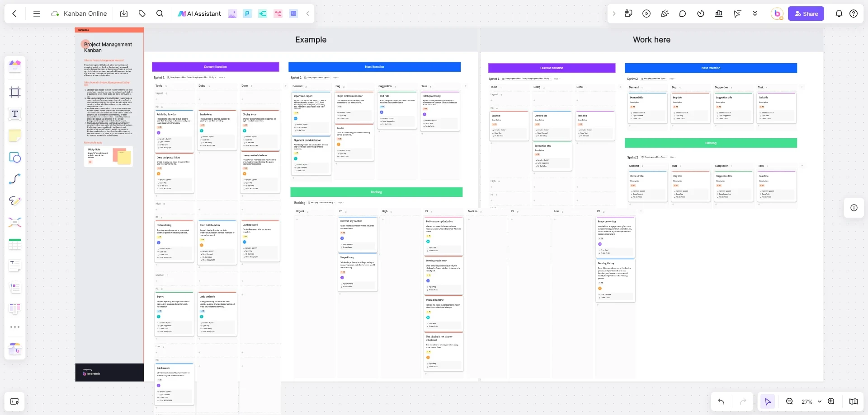868x415 pixels.
Task: Open the help question mark
Action: coord(854,14)
